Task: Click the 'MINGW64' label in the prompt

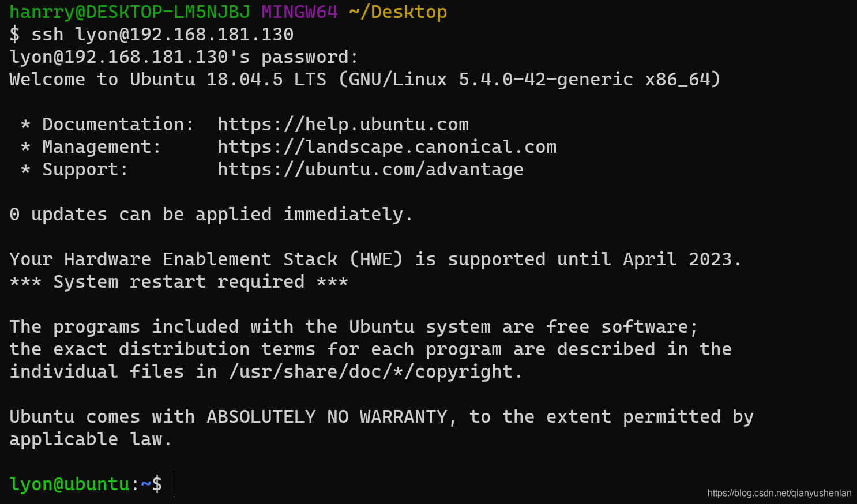Action: tap(299, 12)
